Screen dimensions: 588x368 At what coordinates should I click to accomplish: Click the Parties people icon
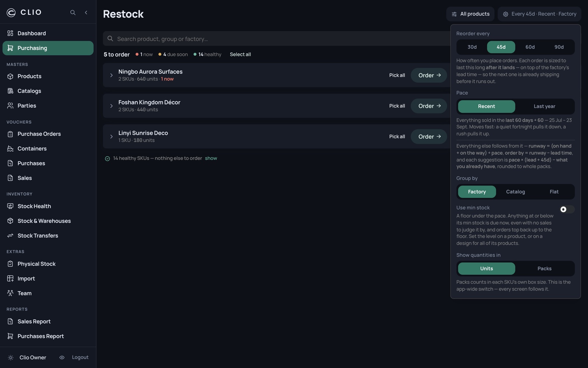tap(10, 106)
